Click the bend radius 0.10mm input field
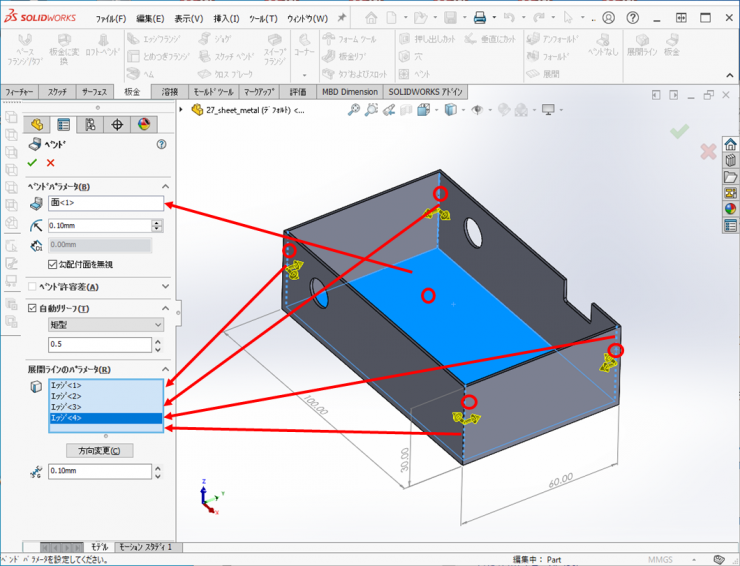 (98, 226)
